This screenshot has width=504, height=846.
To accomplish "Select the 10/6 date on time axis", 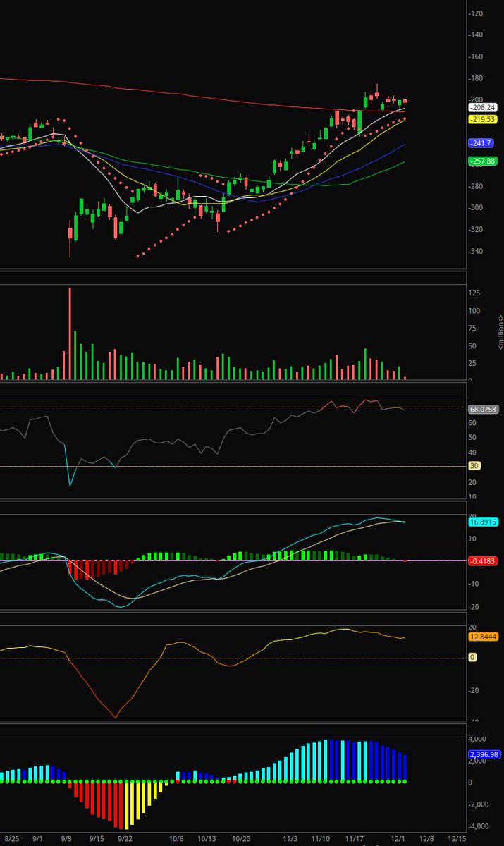I will tap(177, 840).
